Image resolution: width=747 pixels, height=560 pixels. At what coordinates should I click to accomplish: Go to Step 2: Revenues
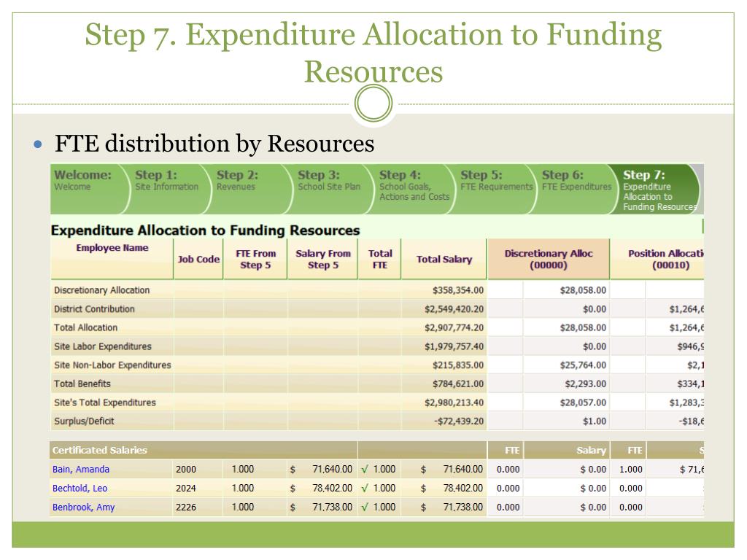[x=248, y=189]
